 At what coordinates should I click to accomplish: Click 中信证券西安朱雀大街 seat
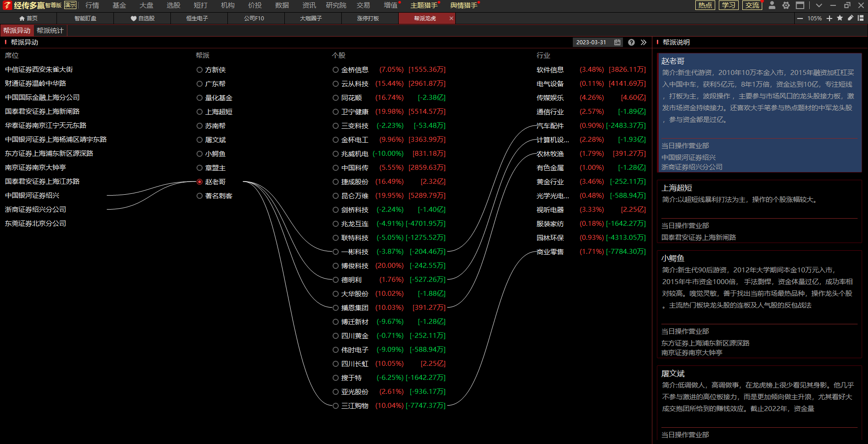click(x=39, y=70)
